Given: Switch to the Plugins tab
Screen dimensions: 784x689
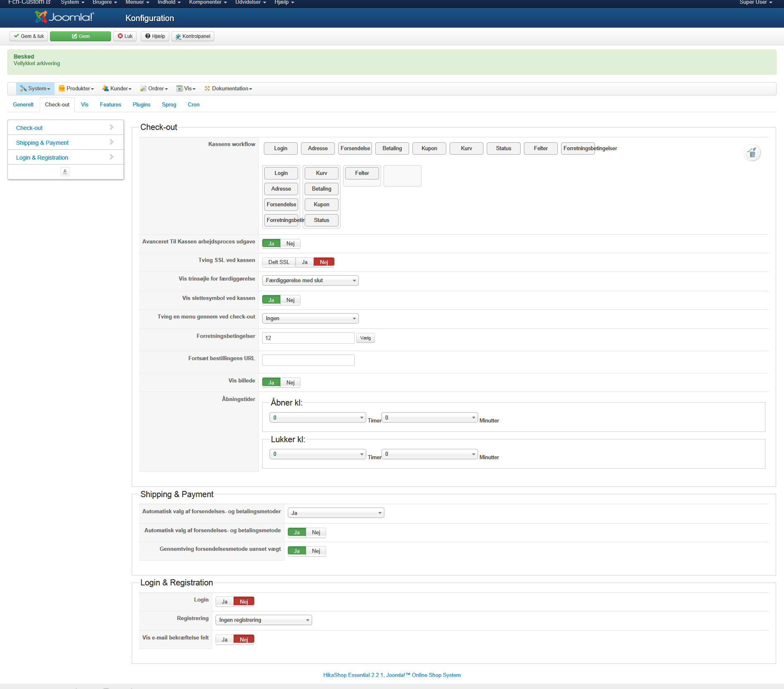Looking at the screenshot, I should coord(141,105).
